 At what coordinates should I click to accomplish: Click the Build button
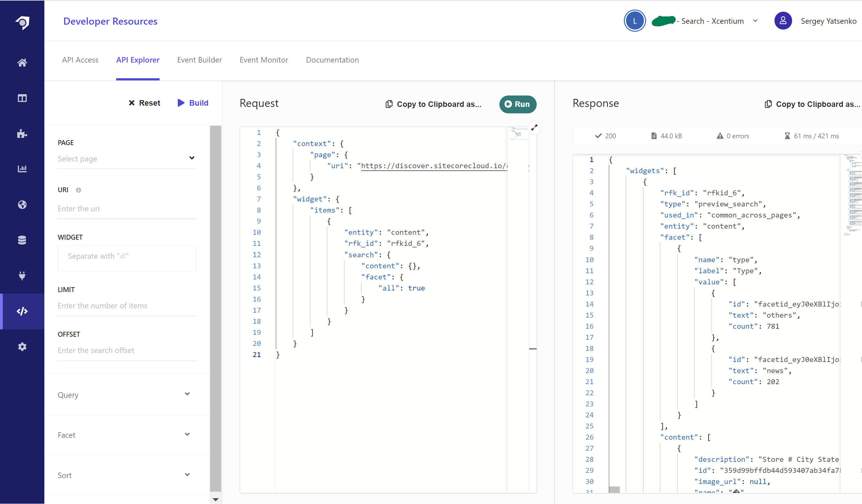tap(193, 103)
